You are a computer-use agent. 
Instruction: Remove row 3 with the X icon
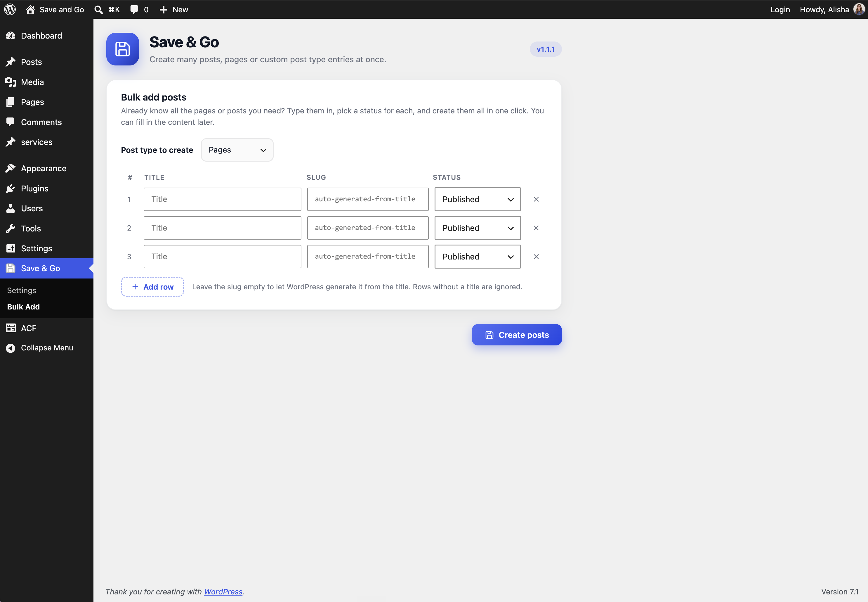(536, 257)
